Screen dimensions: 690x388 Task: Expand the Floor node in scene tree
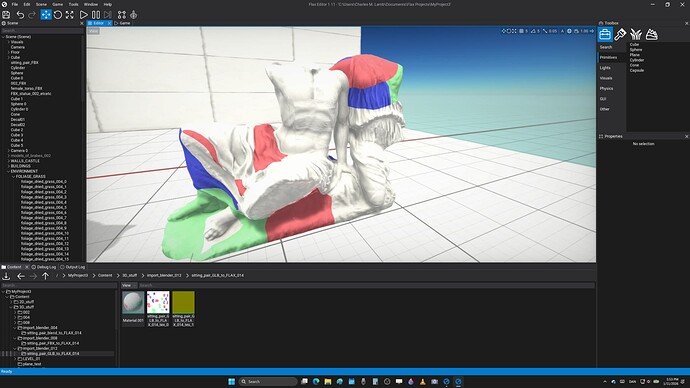[x=8, y=52]
